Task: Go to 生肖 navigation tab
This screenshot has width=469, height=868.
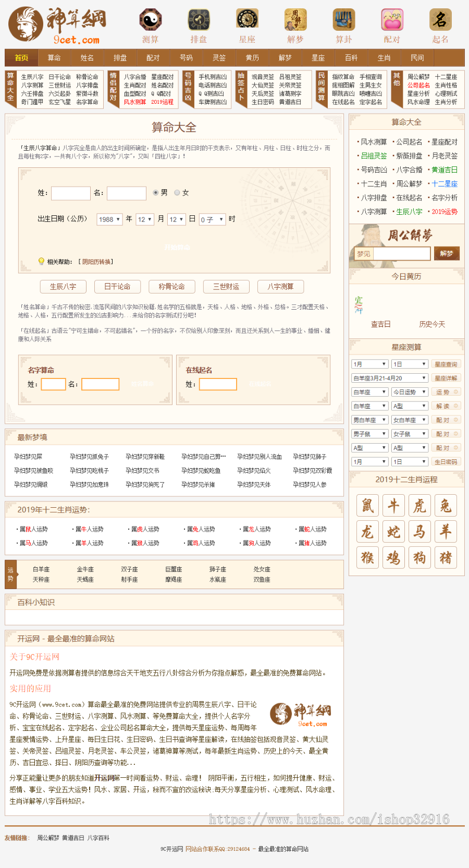Action: (384, 58)
